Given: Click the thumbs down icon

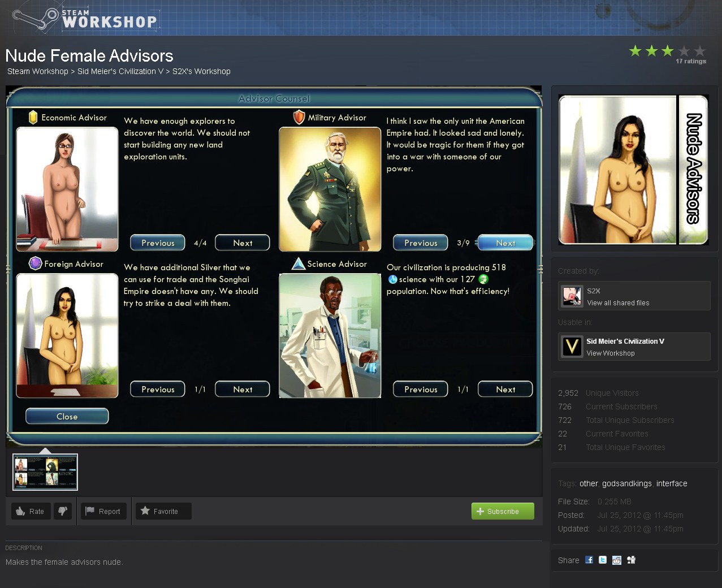Looking at the screenshot, I should (x=62, y=511).
